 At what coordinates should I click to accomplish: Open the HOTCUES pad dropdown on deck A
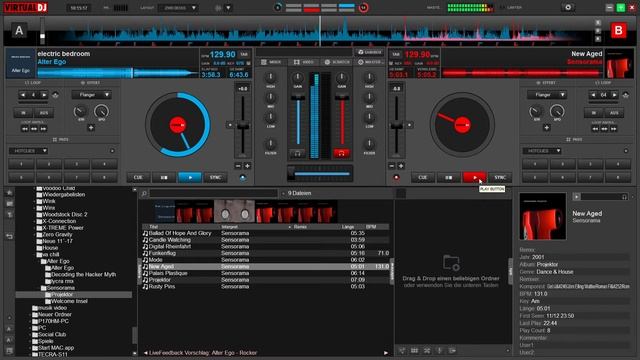click(x=28, y=151)
